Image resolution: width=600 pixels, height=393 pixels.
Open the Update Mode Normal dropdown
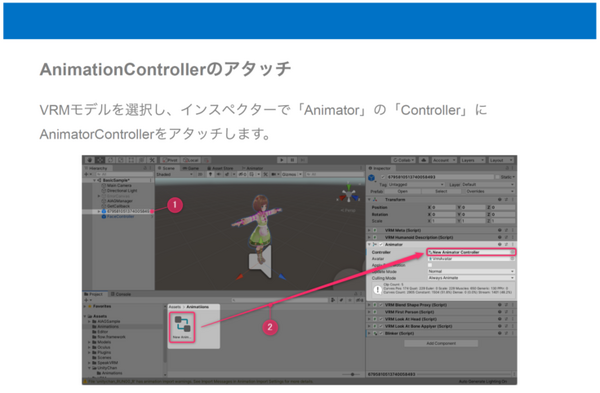[x=471, y=271]
